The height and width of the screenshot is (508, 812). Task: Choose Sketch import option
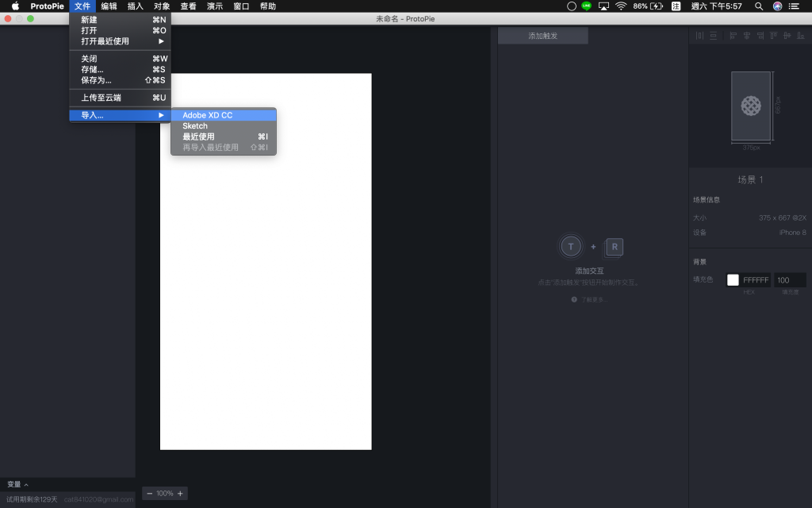coord(224,126)
